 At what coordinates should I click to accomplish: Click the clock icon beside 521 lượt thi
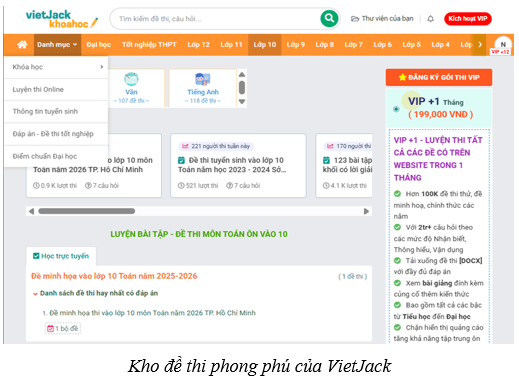(181, 186)
